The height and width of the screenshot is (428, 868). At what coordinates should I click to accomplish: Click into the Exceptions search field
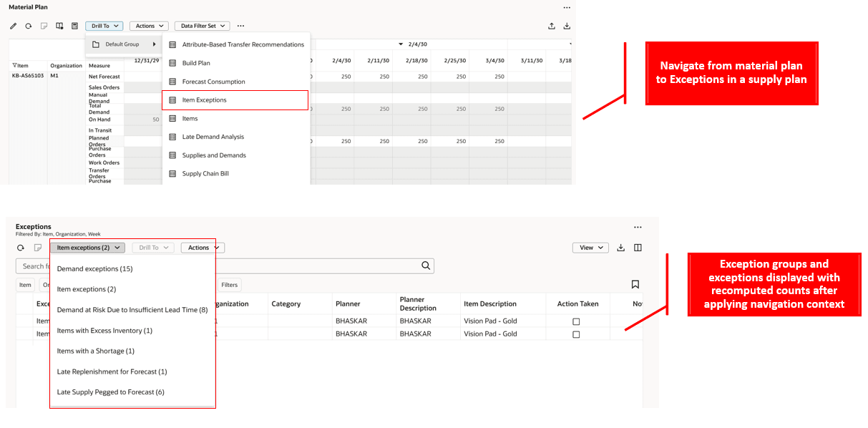click(x=225, y=266)
